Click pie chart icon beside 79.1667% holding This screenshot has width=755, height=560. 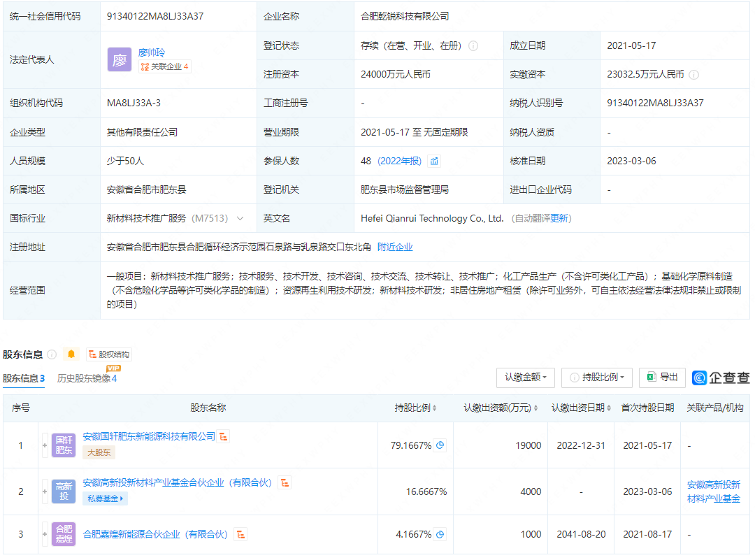(x=440, y=445)
